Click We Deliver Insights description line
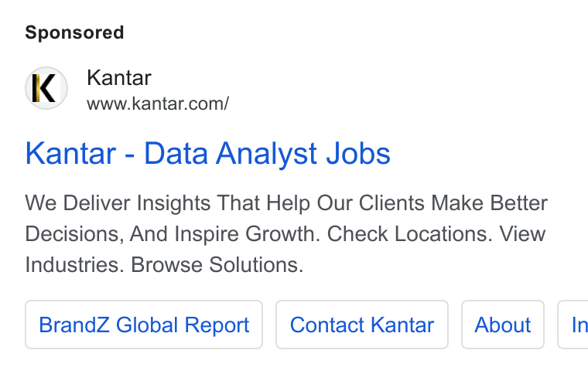The width and height of the screenshot is (588, 374). pos(118,203)
